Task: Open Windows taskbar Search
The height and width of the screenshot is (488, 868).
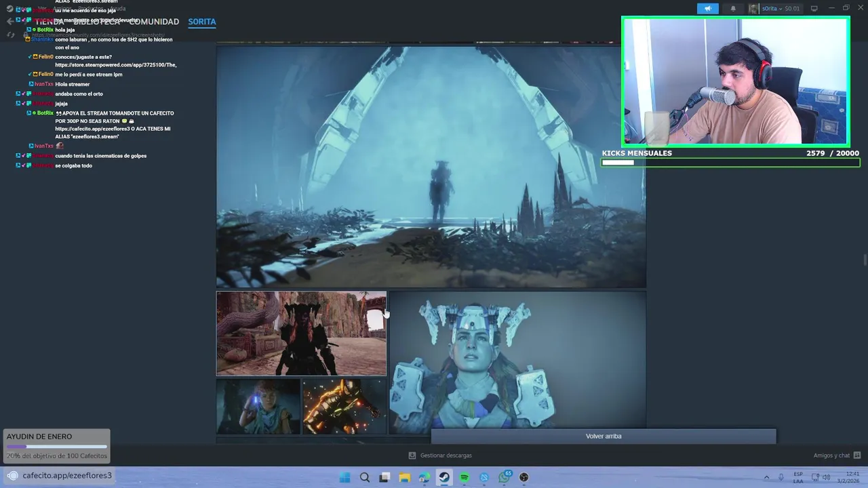Action: pos(365,477)
